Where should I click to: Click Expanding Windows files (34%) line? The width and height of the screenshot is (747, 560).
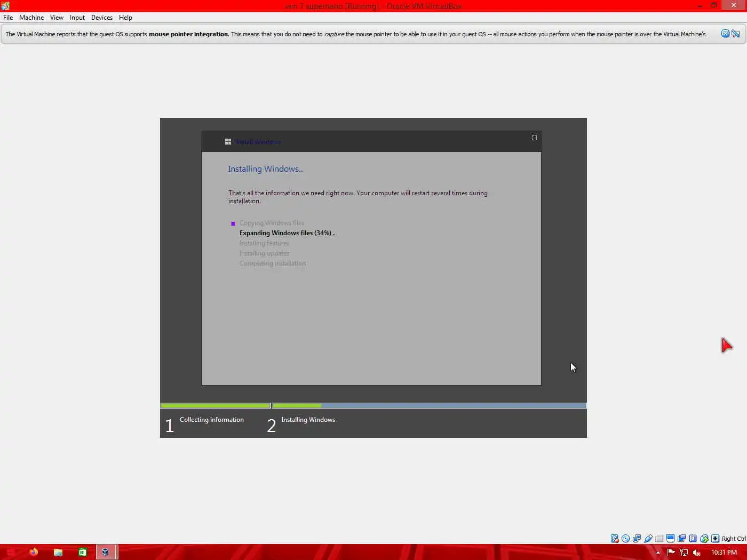click(x=287, y=233)
